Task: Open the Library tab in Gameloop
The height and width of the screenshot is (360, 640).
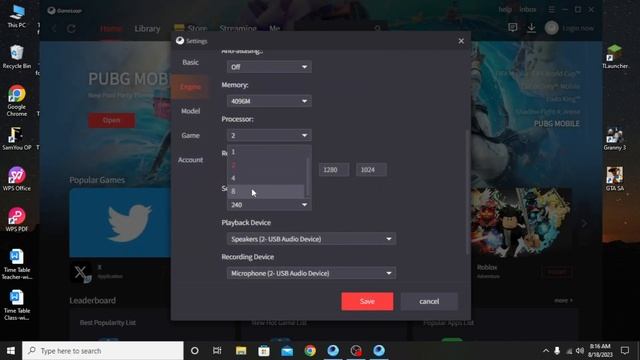Action: (147, 29)
